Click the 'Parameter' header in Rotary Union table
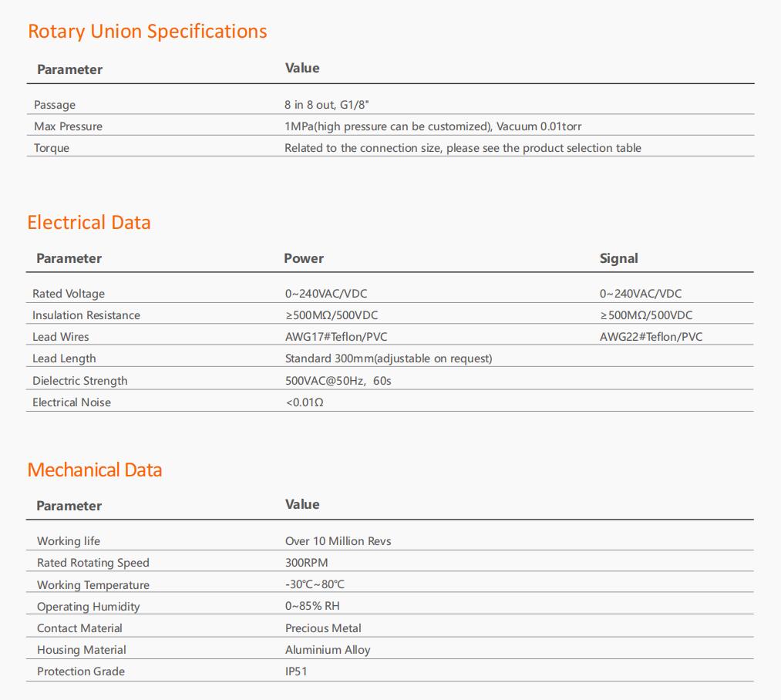781x700 pixels. 69,69
